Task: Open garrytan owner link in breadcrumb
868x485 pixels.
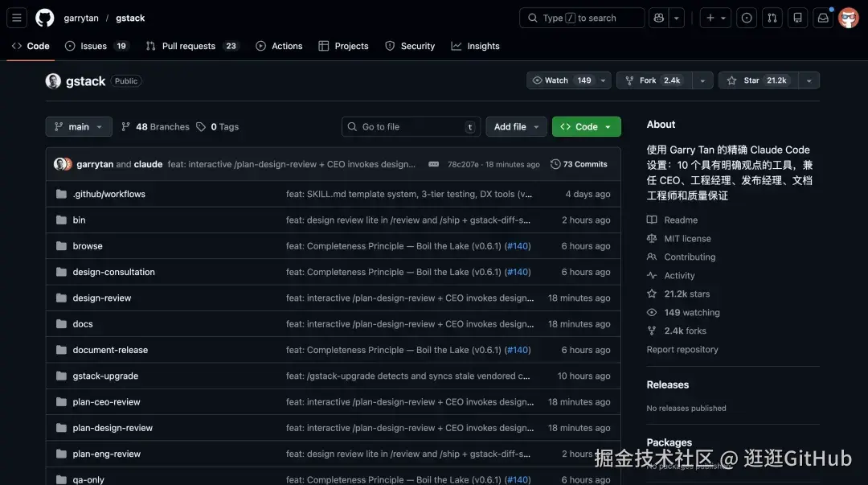Action: [x=81, y=18]
